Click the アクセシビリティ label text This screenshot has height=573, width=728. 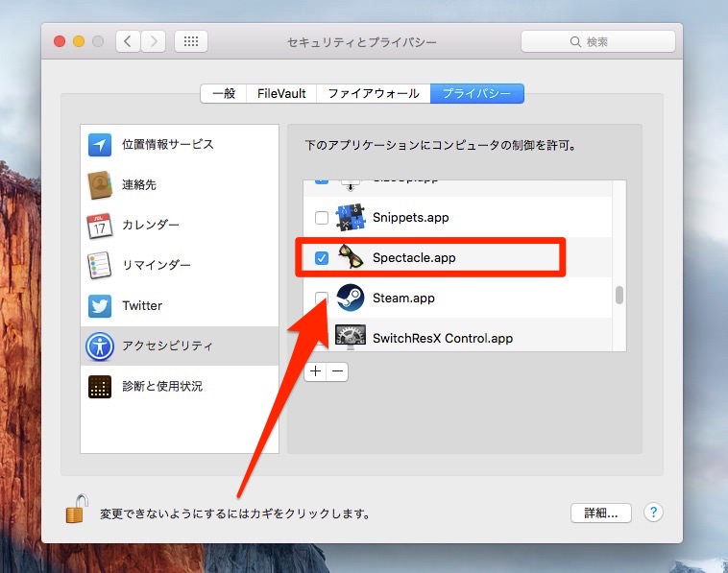point(167,346)
